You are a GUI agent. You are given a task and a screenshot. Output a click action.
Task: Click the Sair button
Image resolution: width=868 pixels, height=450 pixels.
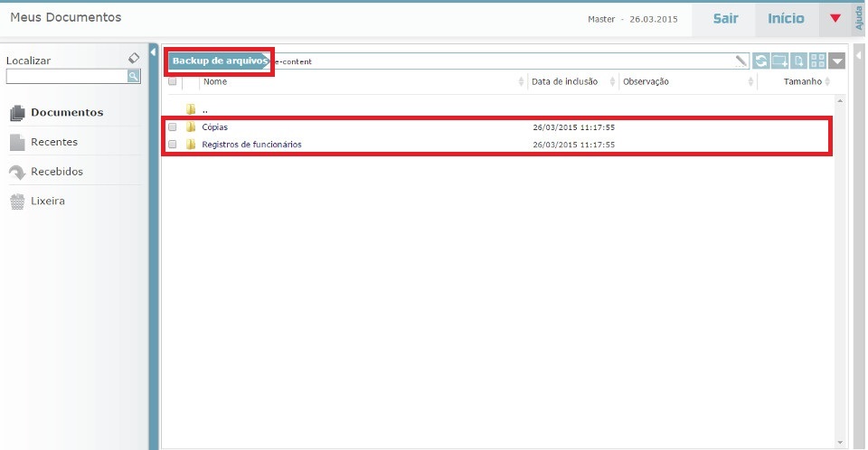725,18
